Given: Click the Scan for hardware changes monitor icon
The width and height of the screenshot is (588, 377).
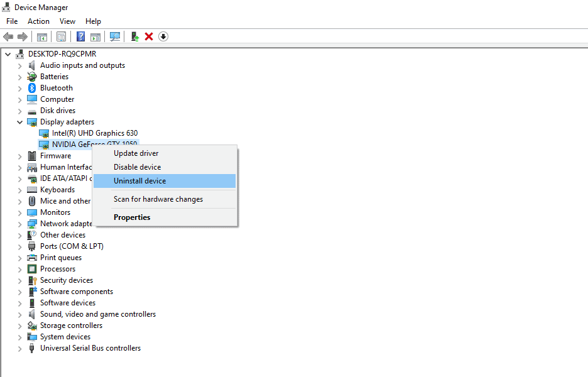Looking at the screenshot, I should tap(115, 37).
